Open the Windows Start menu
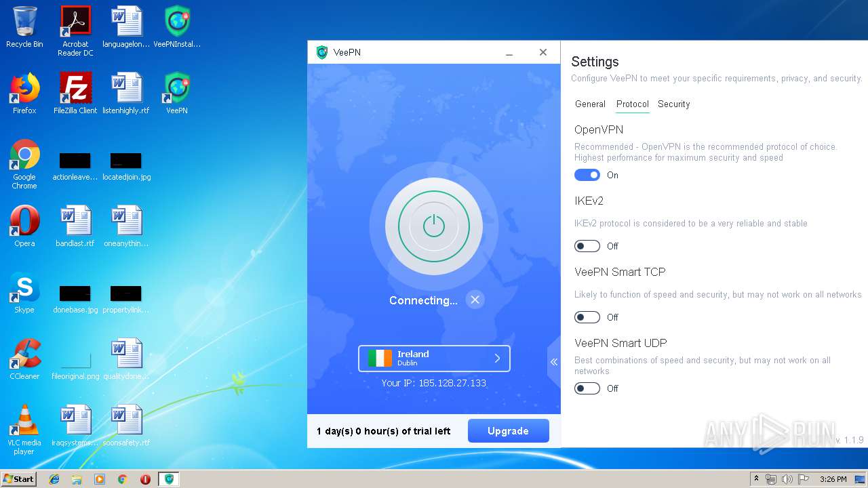 coord(18,479)
